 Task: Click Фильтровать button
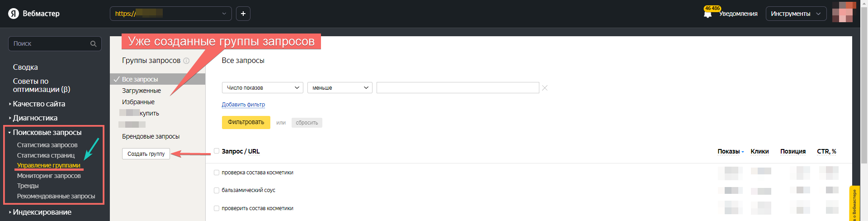pyautogui.click(x=246, y=122)
